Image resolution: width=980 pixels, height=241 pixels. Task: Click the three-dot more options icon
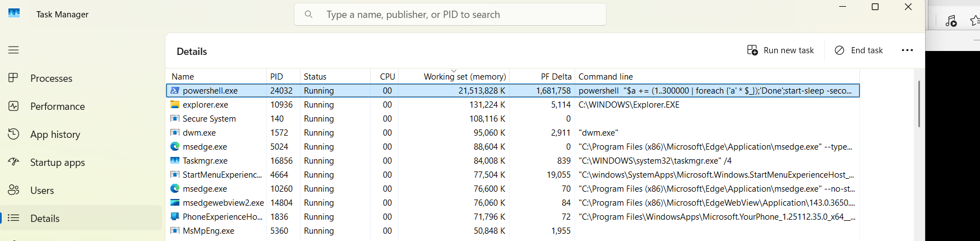click(907, 50)
